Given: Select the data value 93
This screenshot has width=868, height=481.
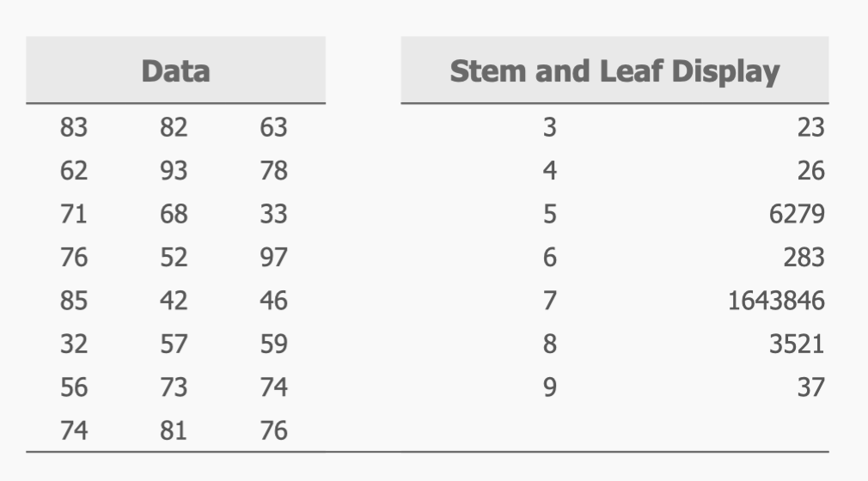Looking at the screenshot, I should [174, 171].
